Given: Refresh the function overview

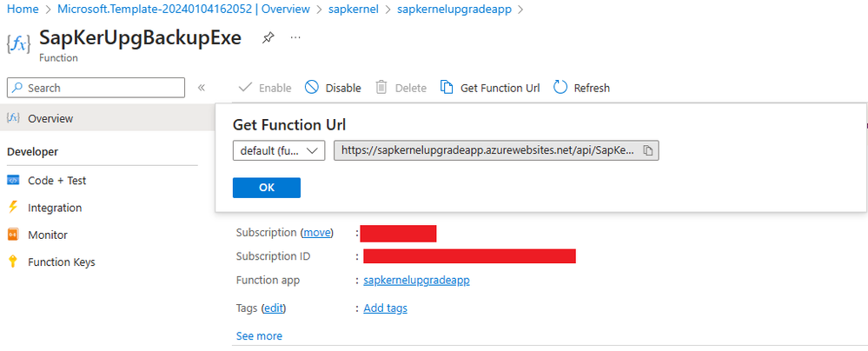Looking at the screenshot, I should 582,88.
